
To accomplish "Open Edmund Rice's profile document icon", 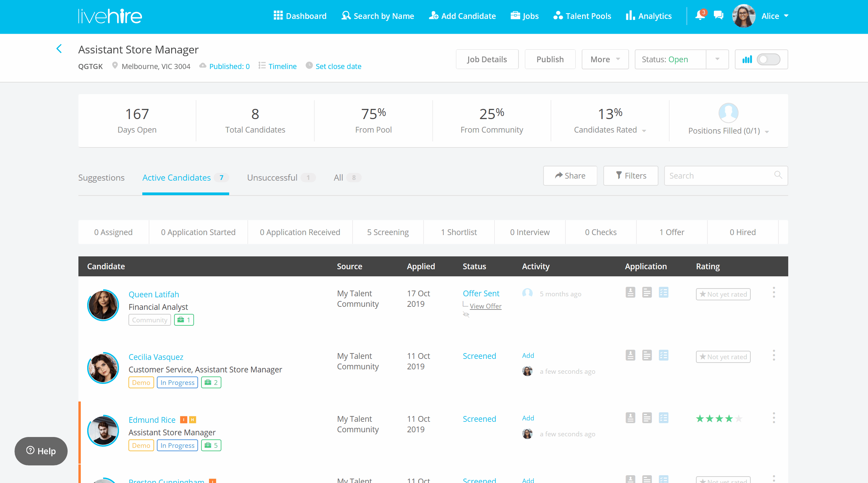I will pos(630,418).
